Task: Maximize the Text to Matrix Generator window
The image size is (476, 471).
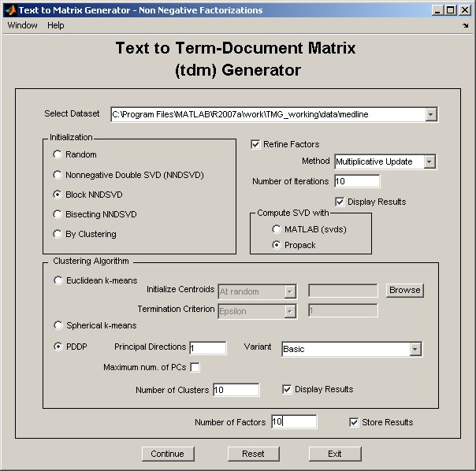Action: [x=451, y=10]
